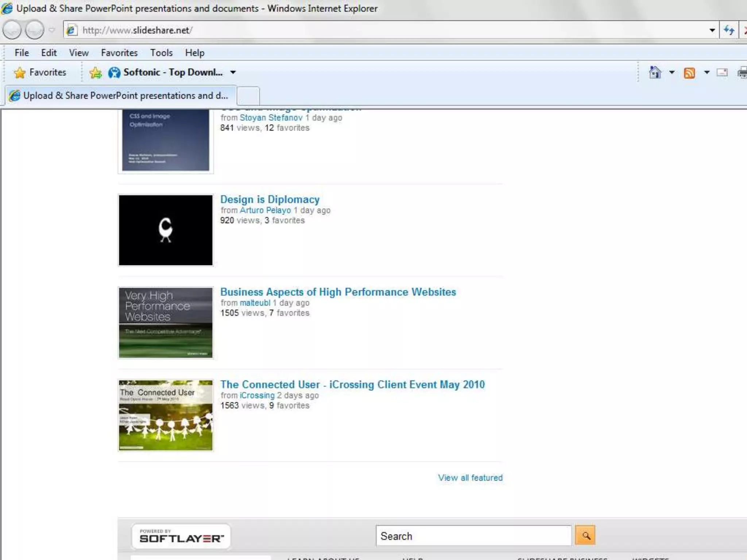Click the browser Forward button
The width and height of the screenshot is (747, 560).
[35, 30]
